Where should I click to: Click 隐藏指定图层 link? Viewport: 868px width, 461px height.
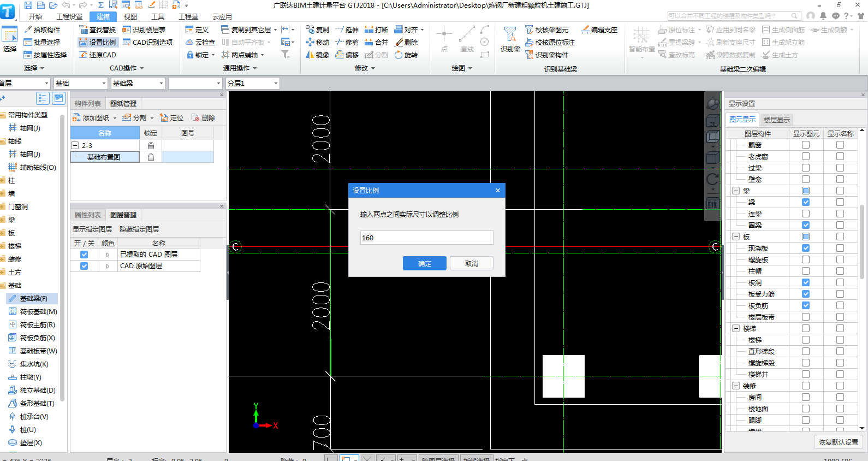(139, 229)
